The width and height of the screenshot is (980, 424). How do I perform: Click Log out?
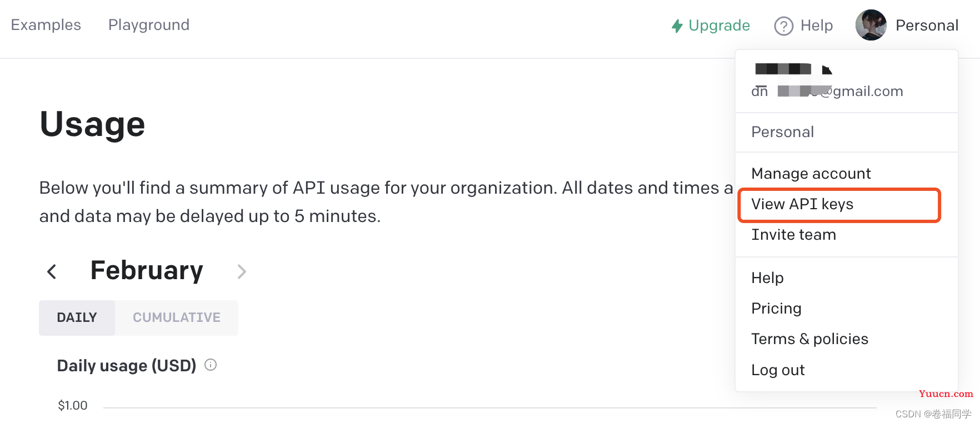point(778,370)
